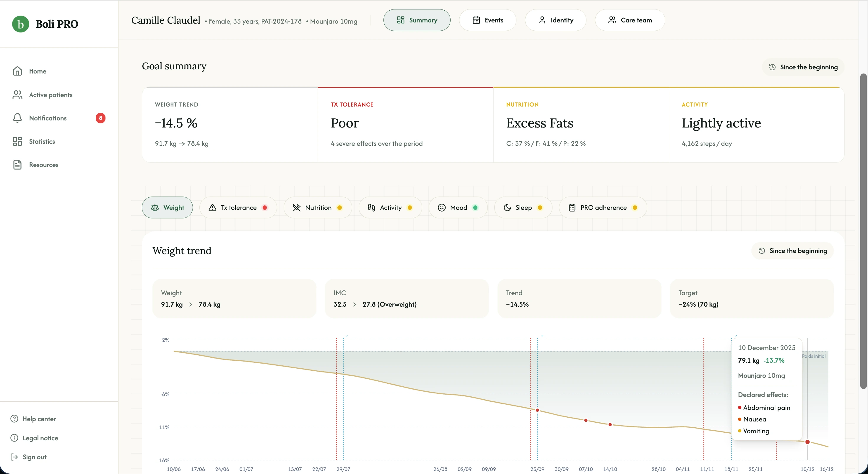The image size is (868, 474).
Task: Open Resources document icon
Action: point(17,165)
